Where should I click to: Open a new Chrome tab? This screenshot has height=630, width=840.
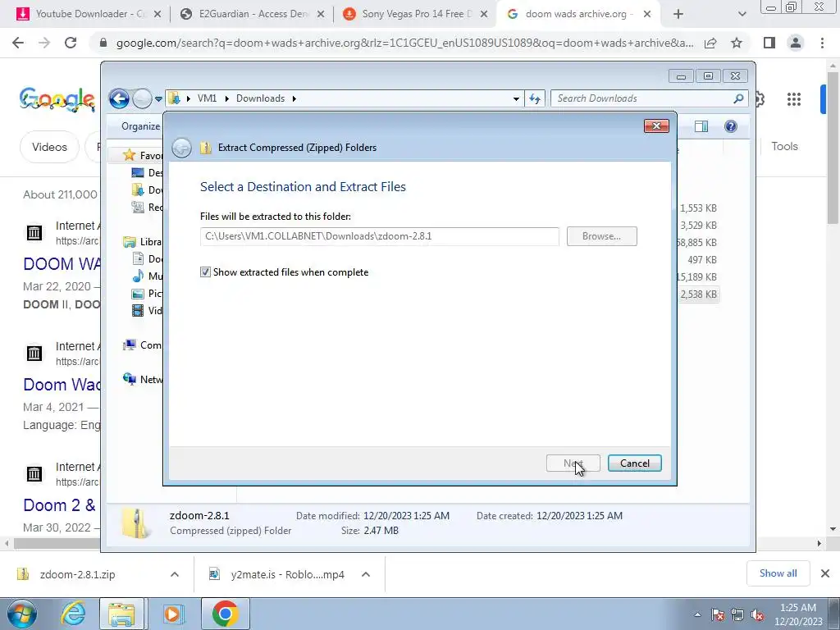[x=678, y=15]
